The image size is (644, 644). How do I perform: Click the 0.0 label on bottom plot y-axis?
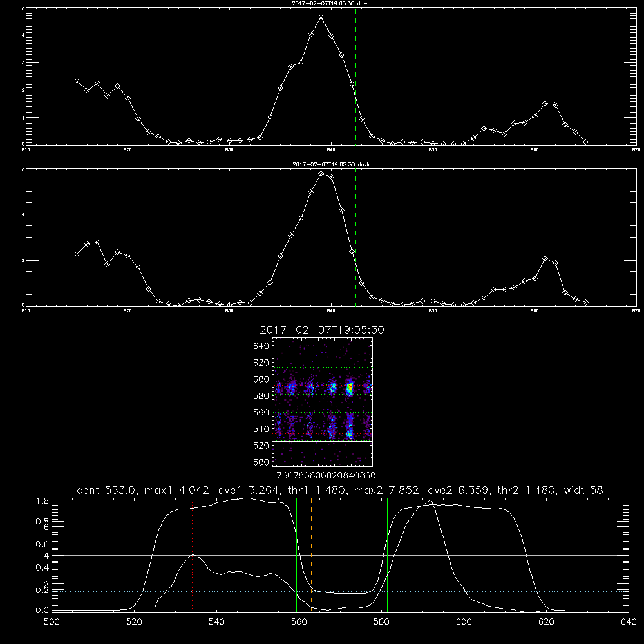(43, 610)
